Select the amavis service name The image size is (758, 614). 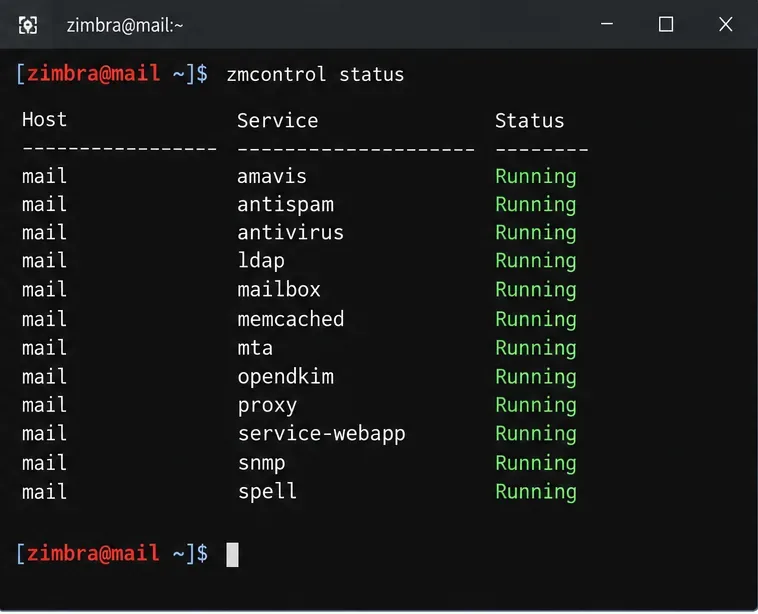pyautogui.click(x=272, y=176)
